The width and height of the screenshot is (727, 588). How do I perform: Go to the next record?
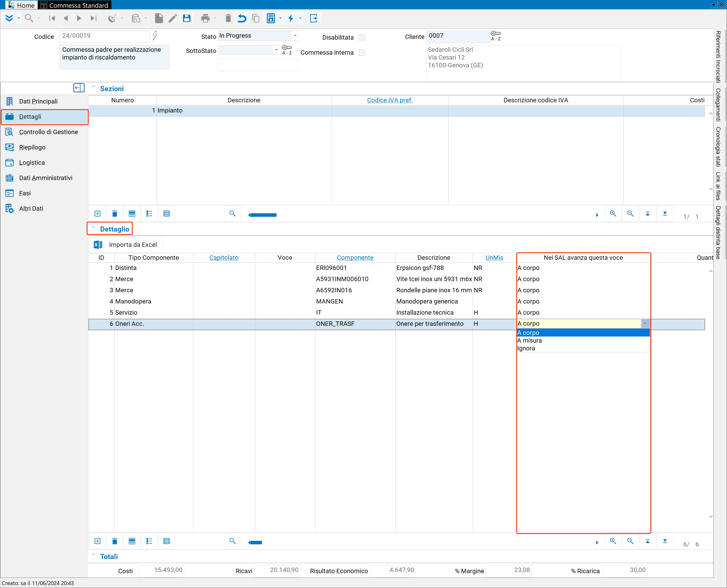pyautogui.click(x=79, y=18)
